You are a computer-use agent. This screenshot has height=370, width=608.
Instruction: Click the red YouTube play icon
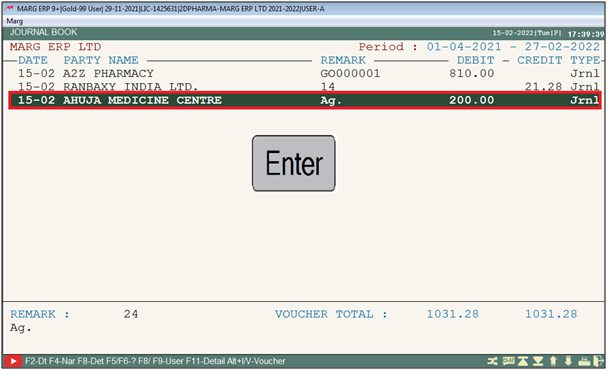tap(13, 361)
